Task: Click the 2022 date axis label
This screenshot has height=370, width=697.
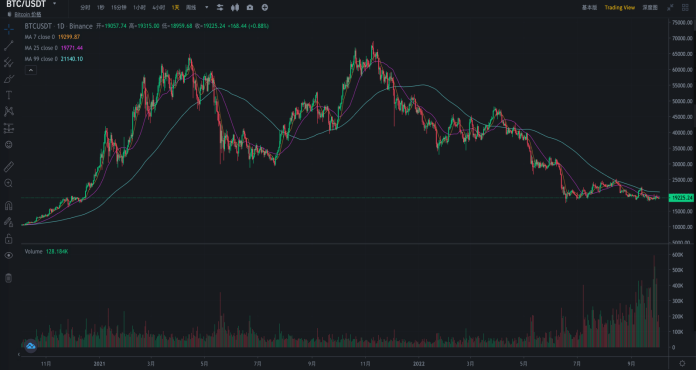Action: point(419,364)
